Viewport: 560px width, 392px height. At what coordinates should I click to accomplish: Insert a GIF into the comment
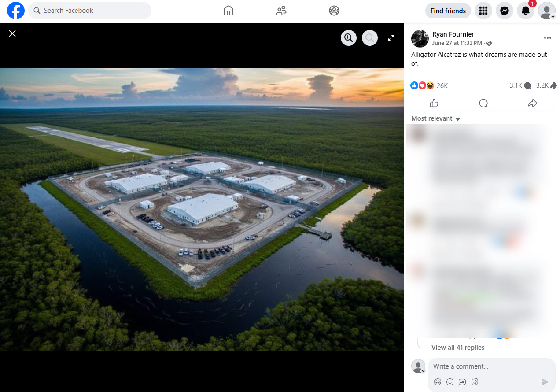click(x=462, y=382)
